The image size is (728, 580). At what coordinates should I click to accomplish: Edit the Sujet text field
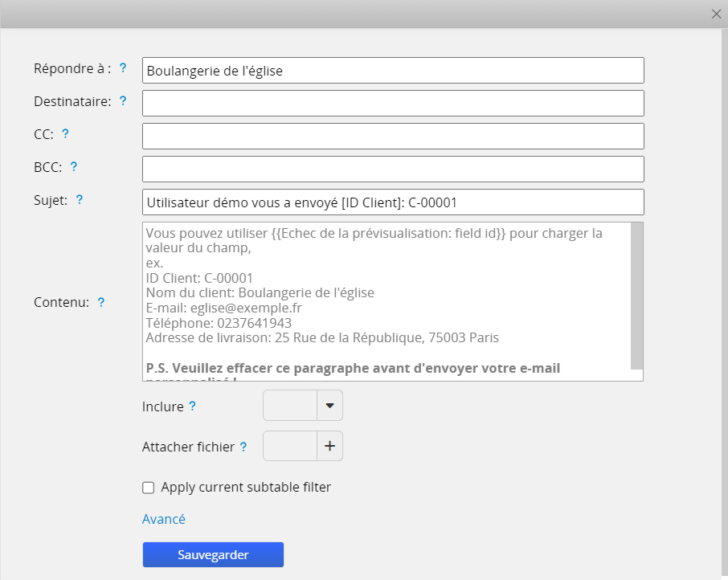click(393, 202)
